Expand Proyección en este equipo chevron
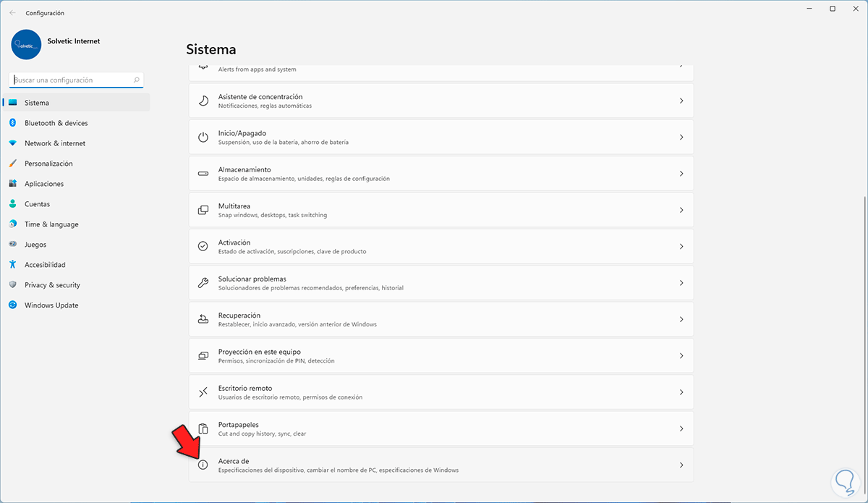Image resolution: width=868 pixels, height=503 pixels. pos(681,356)
